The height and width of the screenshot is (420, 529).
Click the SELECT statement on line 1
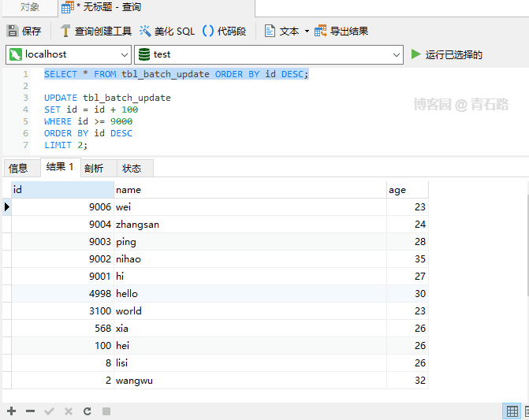pyautogui.click(x=177, y=74)
